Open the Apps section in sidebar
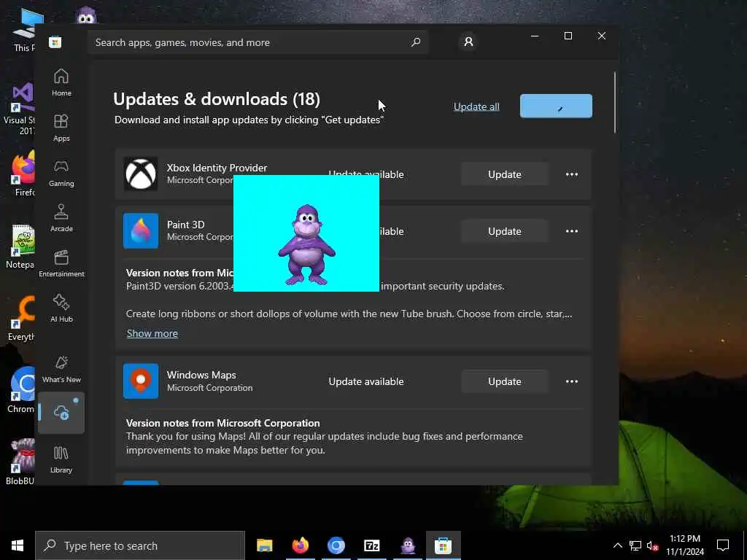This screenshot has height=560, width=747. [x=61, y=128]
